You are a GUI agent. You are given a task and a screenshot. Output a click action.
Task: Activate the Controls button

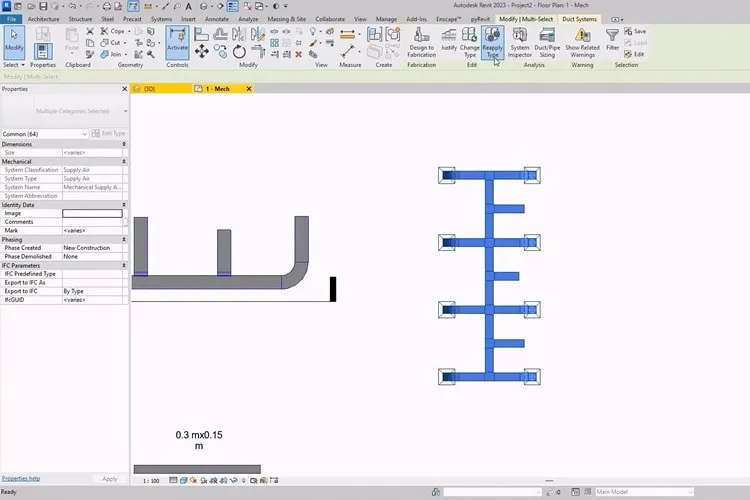[x=177, y=42]
